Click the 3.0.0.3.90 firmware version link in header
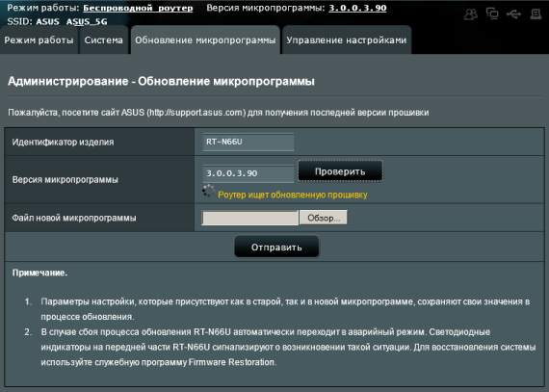 357,8
